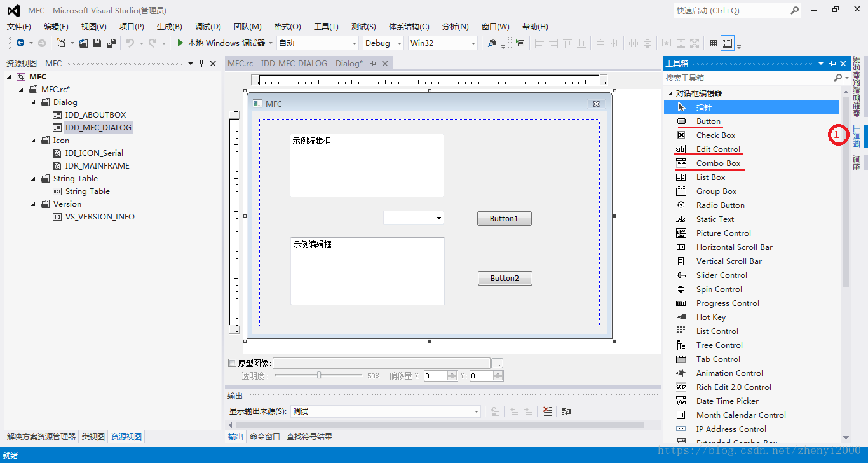Click the browse button for prototype image

point(498,363)
